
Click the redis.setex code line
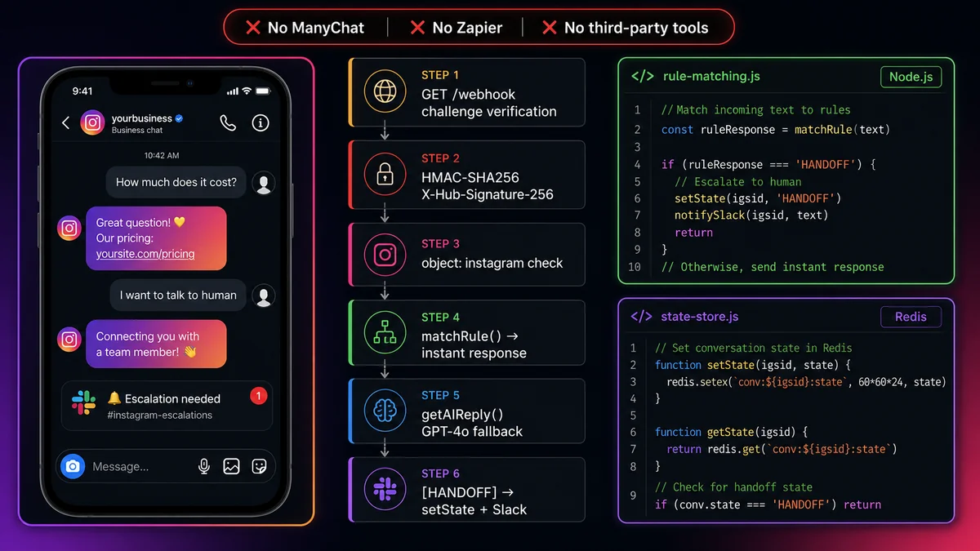(807, 382)
